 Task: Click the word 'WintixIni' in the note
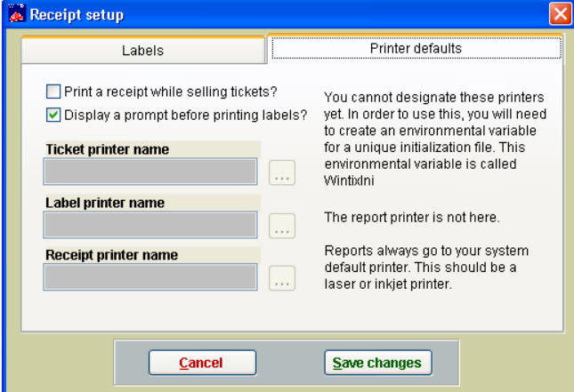[349, 180]
